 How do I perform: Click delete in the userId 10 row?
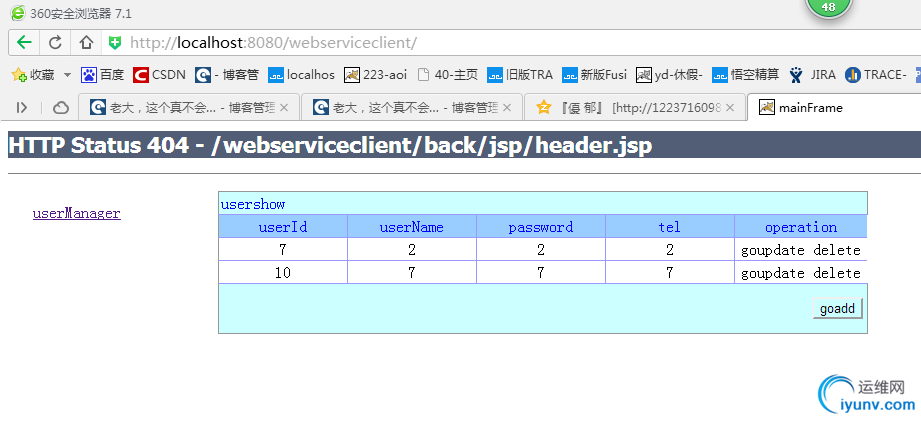(837, 273)
